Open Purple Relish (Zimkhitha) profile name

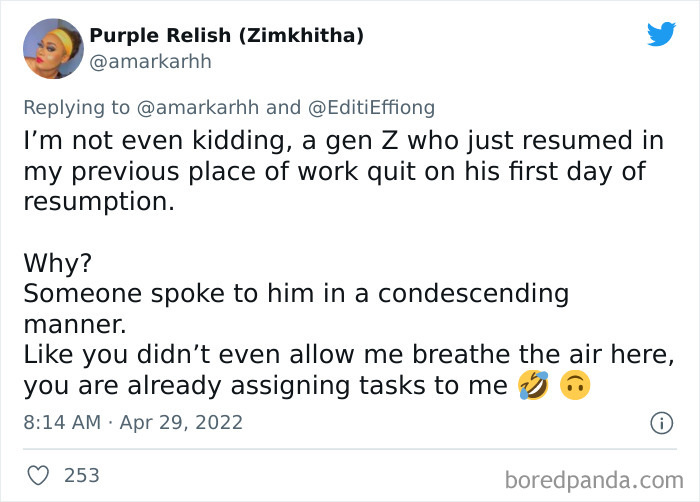226,36
